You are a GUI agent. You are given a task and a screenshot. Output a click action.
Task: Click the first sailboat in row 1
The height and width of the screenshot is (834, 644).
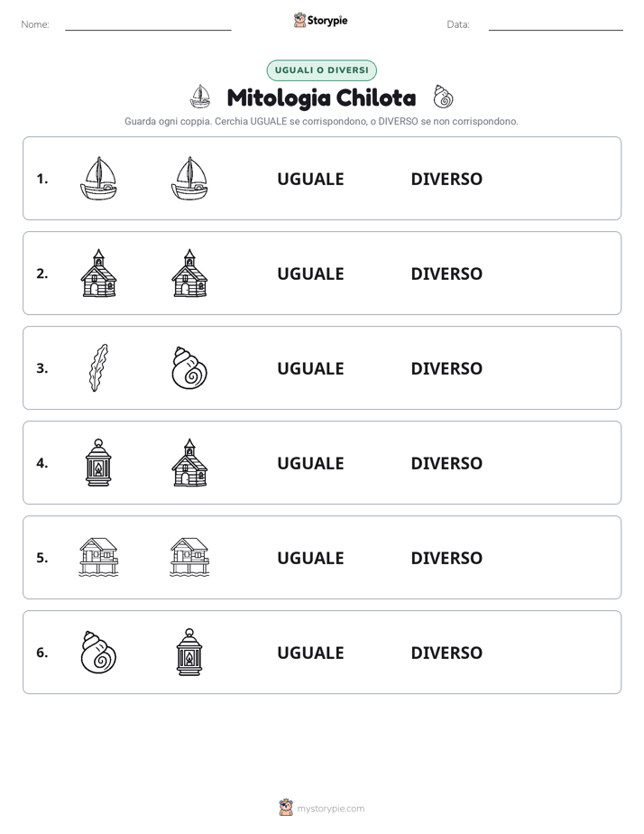98,178
